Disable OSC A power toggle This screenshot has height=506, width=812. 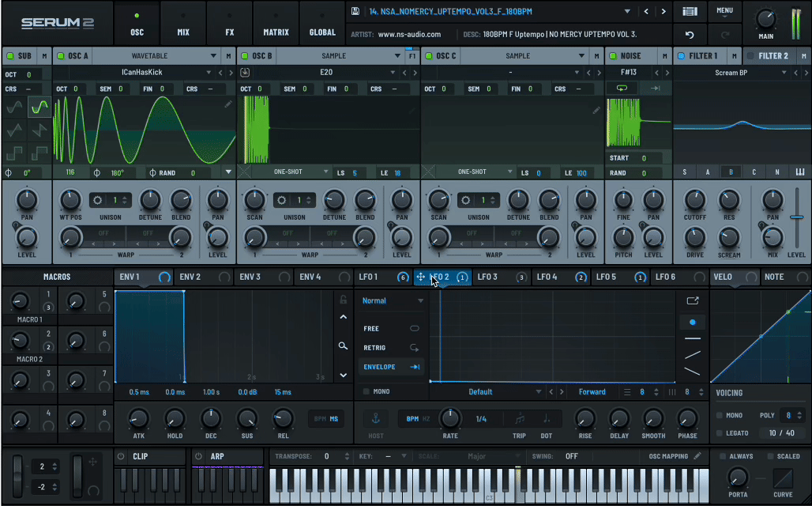tap(61, 55)
